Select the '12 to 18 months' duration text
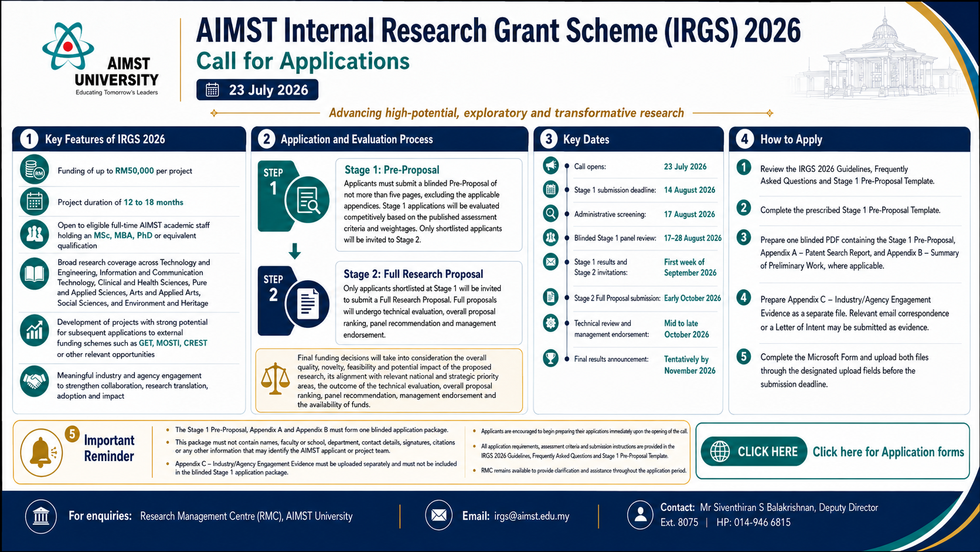The image size is (980, 552). click(x=154, y=202)
